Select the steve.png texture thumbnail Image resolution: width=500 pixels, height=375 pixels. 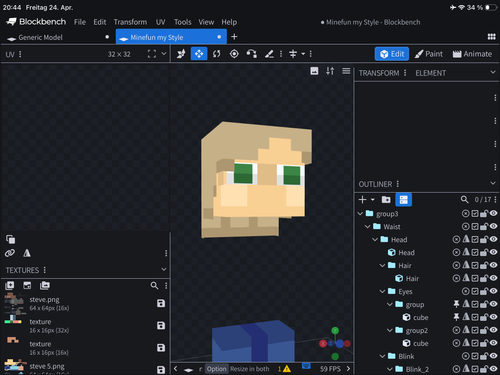pyautogui.click(x=14, y=303)
